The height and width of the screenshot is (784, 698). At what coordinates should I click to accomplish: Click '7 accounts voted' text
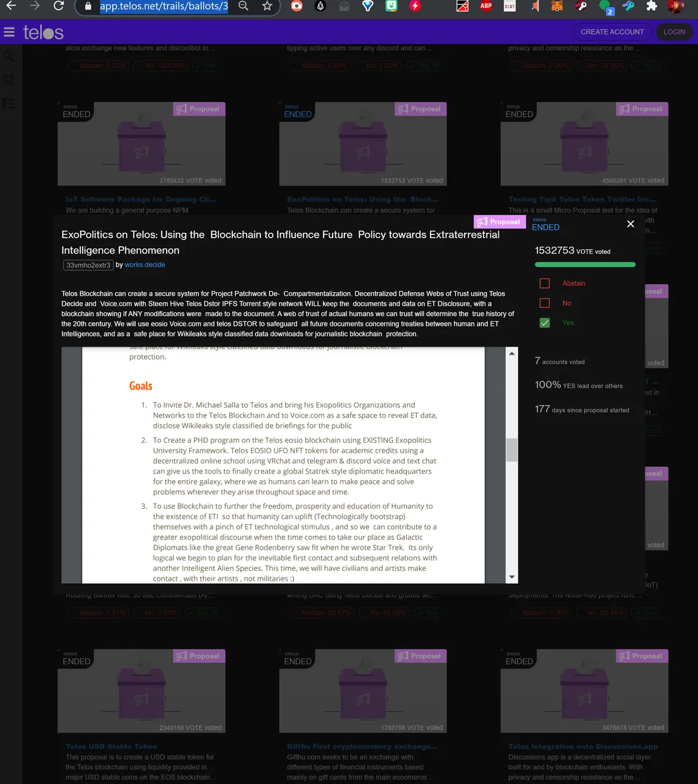click(x=560, y=361)
